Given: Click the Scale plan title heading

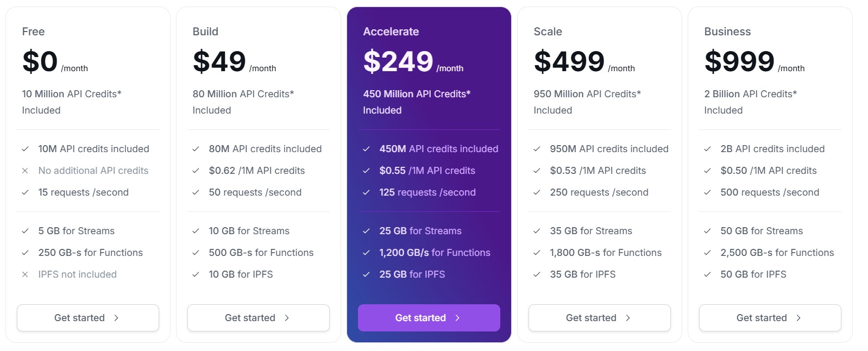Looking at the screenshot, I should click(x=548, y=32).
